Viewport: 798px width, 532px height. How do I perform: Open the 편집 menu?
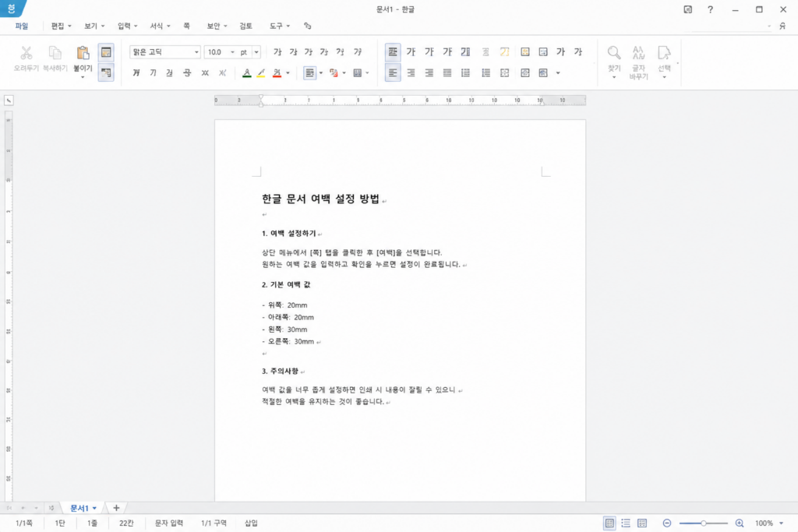click(61, 26)
